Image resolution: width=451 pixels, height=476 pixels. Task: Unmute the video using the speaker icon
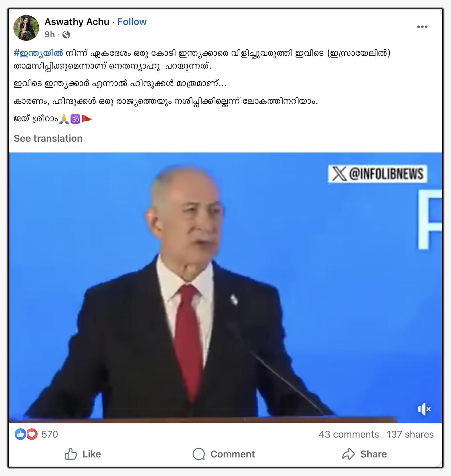424,409
